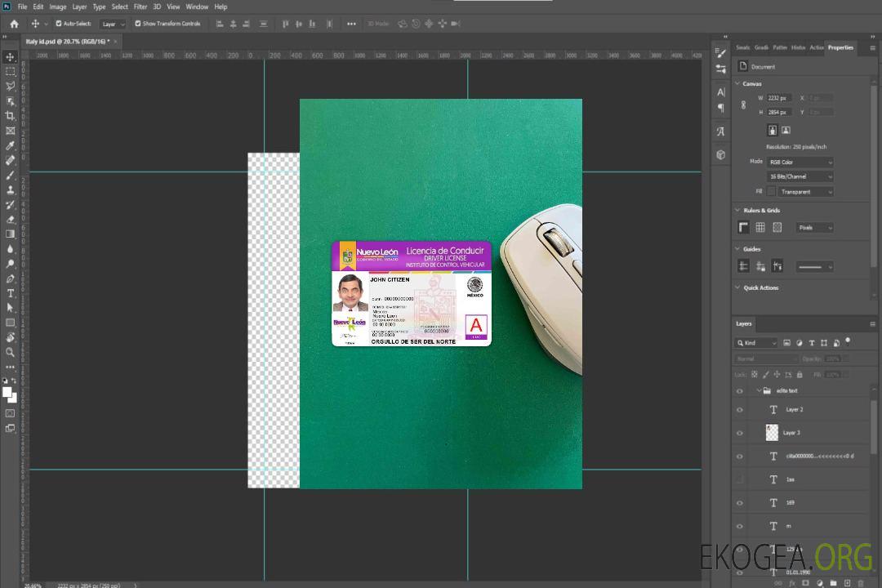Image resolution: width=882 pixels, height=588 pixels.
Task: Click the portrait orientation button
Action: click(773, 130)
